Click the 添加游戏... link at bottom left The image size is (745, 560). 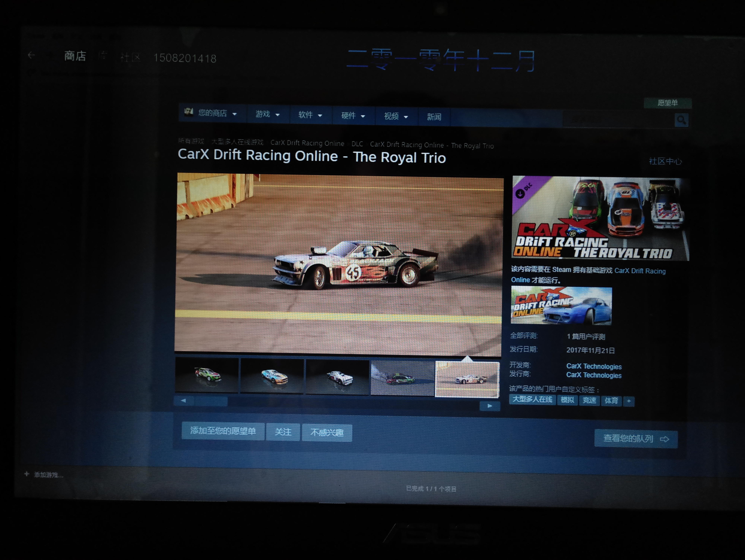(48, 475)
